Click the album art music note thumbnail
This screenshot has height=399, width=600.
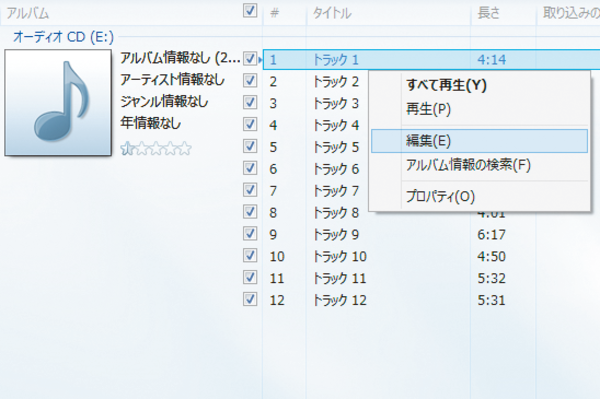(58, 103)
